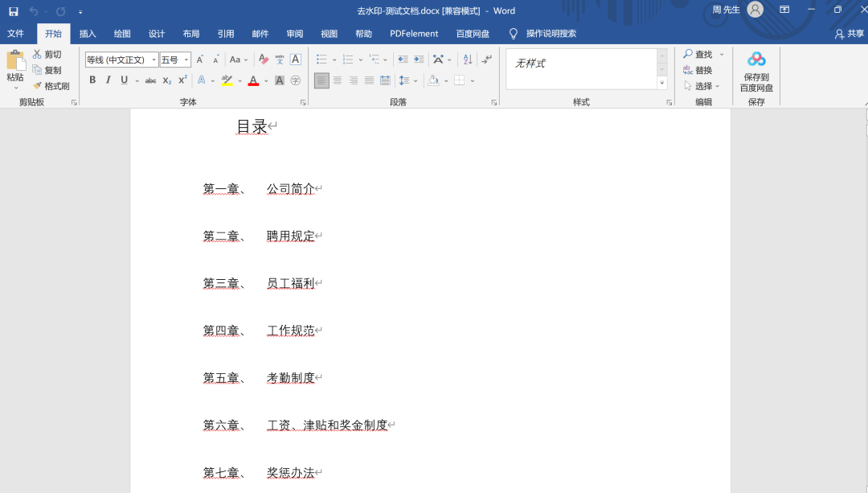Switch to the Design (设计) tab
Screen dimensions: 868x493
[157, 34]
